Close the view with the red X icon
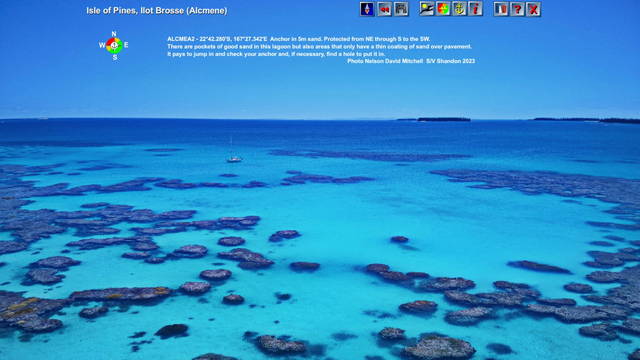 pos(533,9)
